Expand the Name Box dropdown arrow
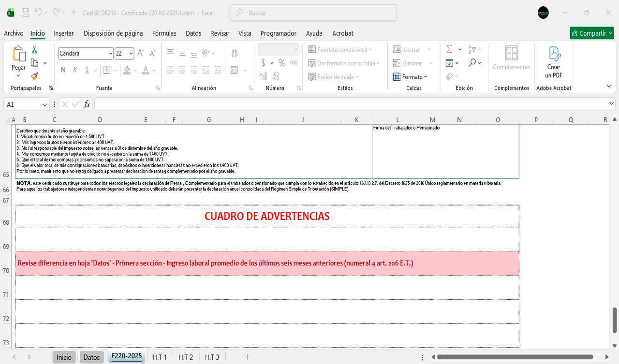This screenshot has height=364, width=619. (x=45, y=104)
